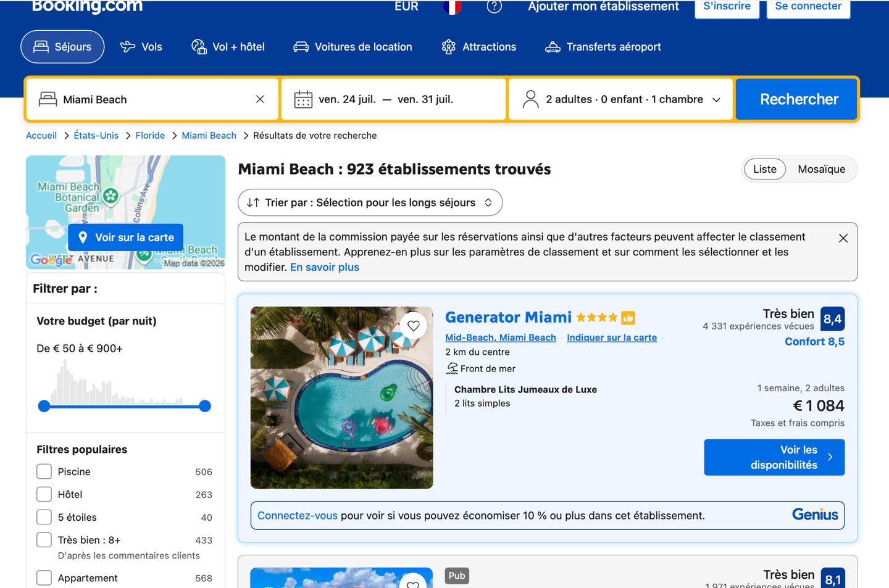The height and width of the screenshot is (588, 889).
Task: Open the Trier par sorting dropdown
Action: coord(370,202)
